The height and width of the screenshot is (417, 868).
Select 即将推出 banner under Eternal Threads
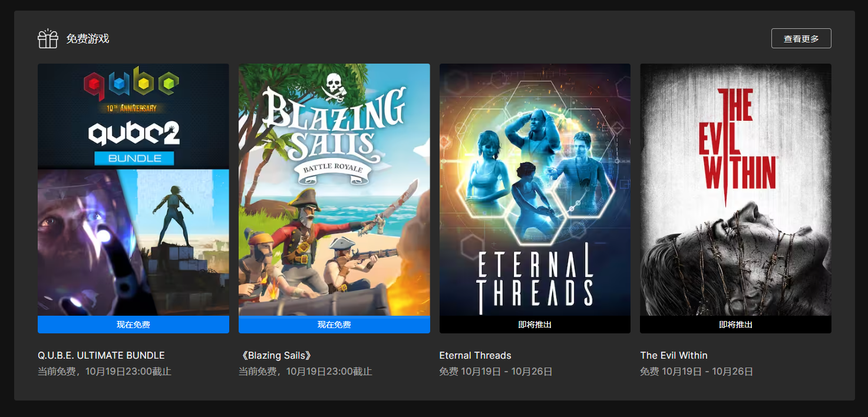[535, 325]
